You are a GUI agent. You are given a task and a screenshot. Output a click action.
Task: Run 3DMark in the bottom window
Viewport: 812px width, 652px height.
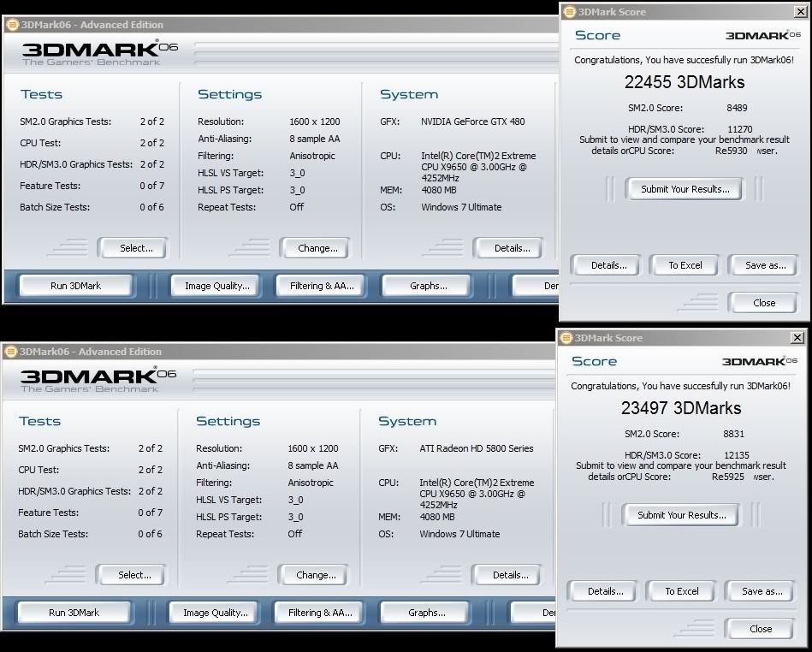point(74,612)
